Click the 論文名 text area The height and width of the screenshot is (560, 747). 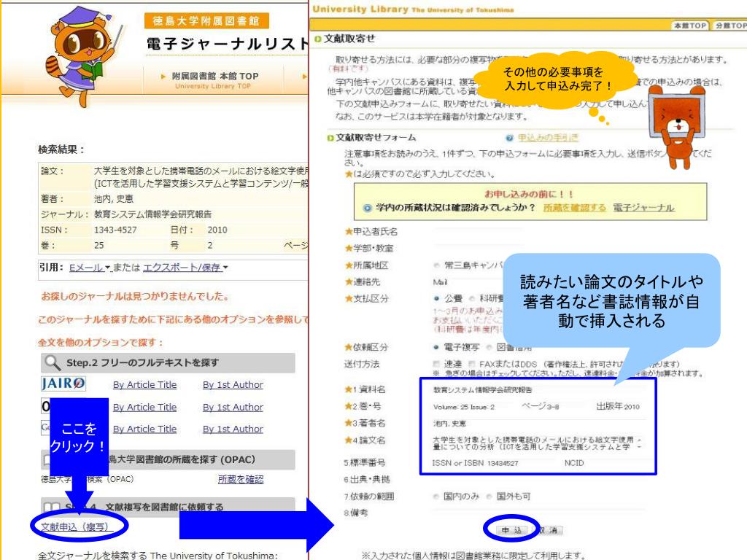(538, 443)
